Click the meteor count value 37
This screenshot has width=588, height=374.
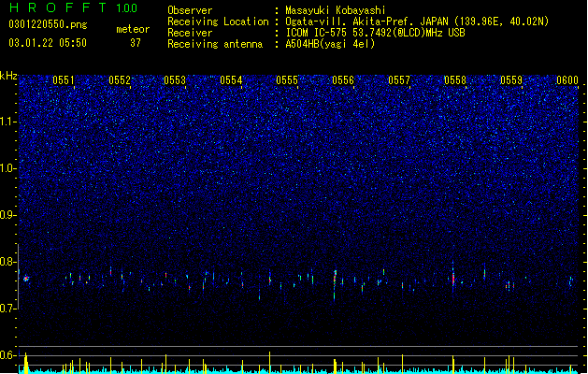point(136,43)
